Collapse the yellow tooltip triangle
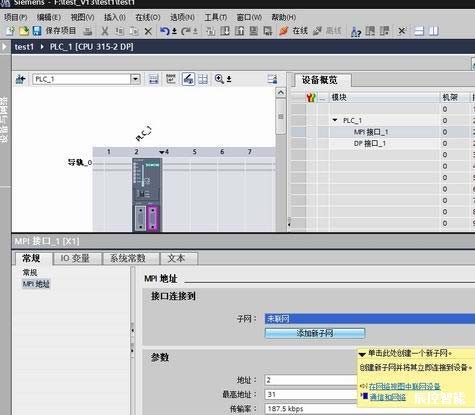 click(x=362, y=354)
